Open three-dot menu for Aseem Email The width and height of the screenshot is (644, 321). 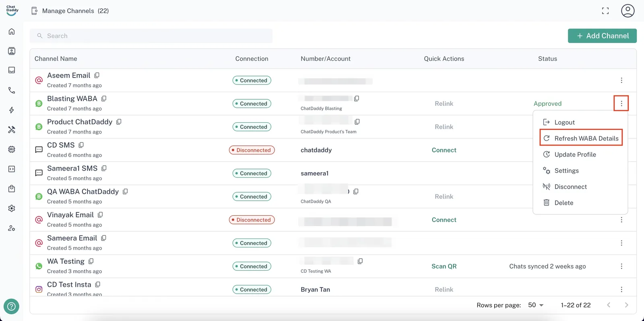point(621,80)
